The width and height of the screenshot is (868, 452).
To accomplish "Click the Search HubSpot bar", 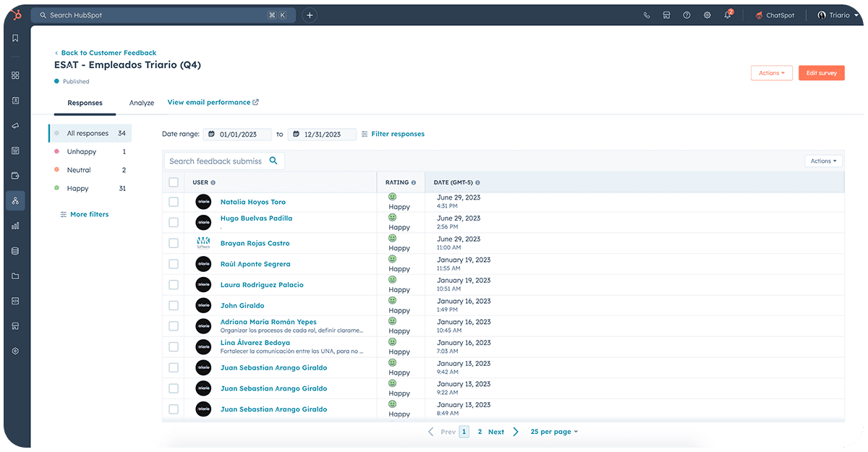I will click(x=163, y=15).
